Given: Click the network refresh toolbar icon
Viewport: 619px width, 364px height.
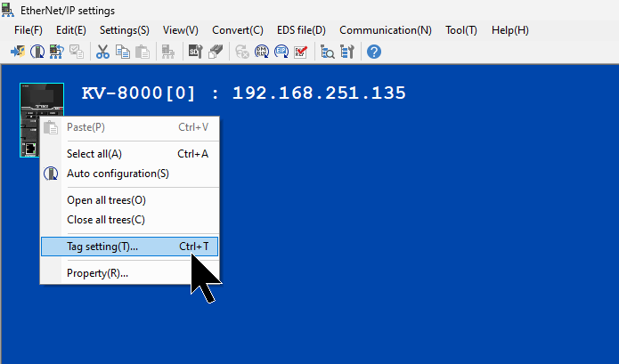Looking at the screenshot, I should coord(56,52).
